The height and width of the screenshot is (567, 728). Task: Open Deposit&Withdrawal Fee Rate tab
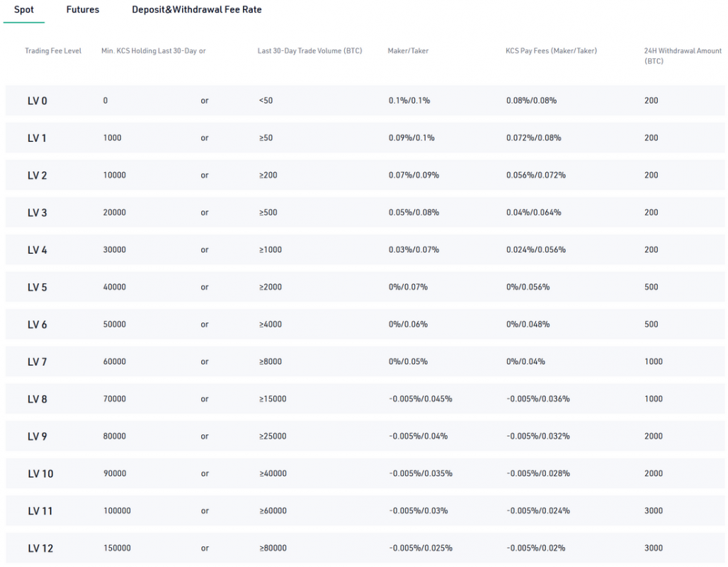[x=196, y=10]
